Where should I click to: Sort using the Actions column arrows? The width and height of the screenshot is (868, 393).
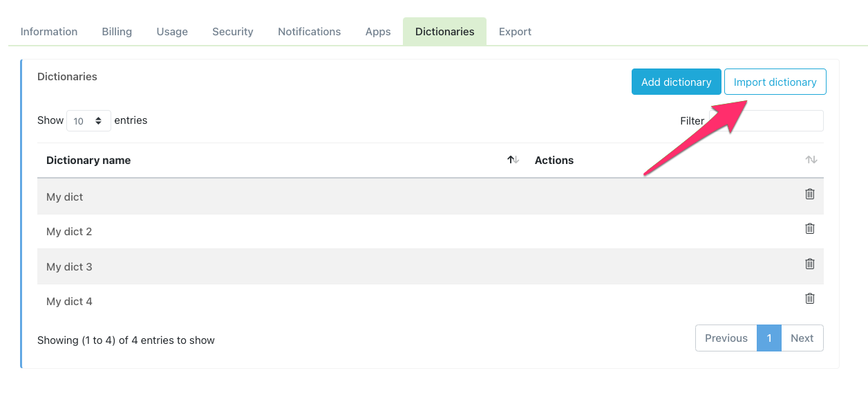tap(811, 160)
